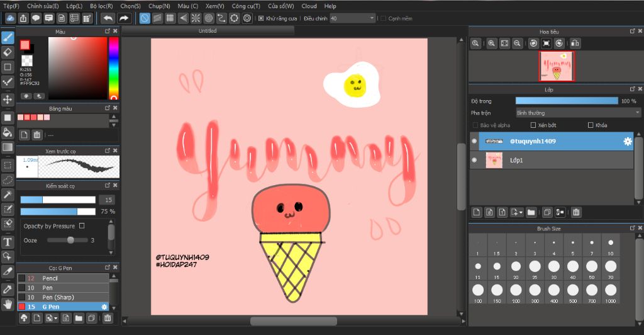Open the snap settings gear icon
This screenshot has height=335, width=644.
[247, 18]
